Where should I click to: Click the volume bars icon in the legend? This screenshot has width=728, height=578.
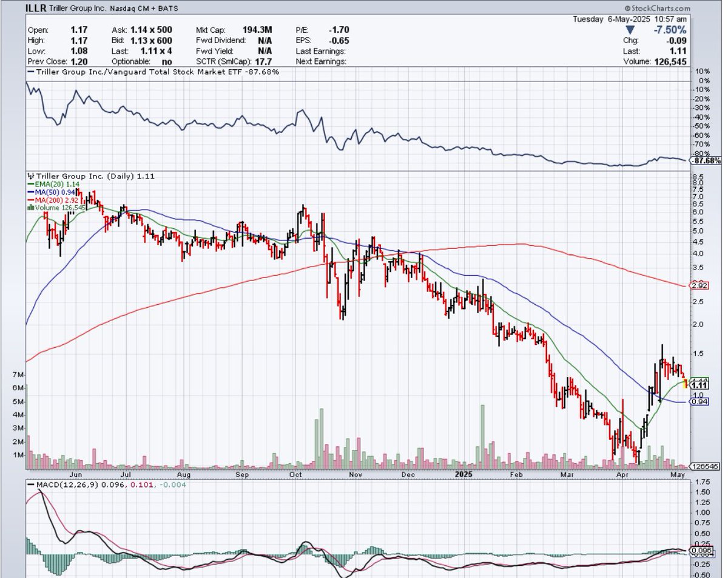(x=30, y=208)
